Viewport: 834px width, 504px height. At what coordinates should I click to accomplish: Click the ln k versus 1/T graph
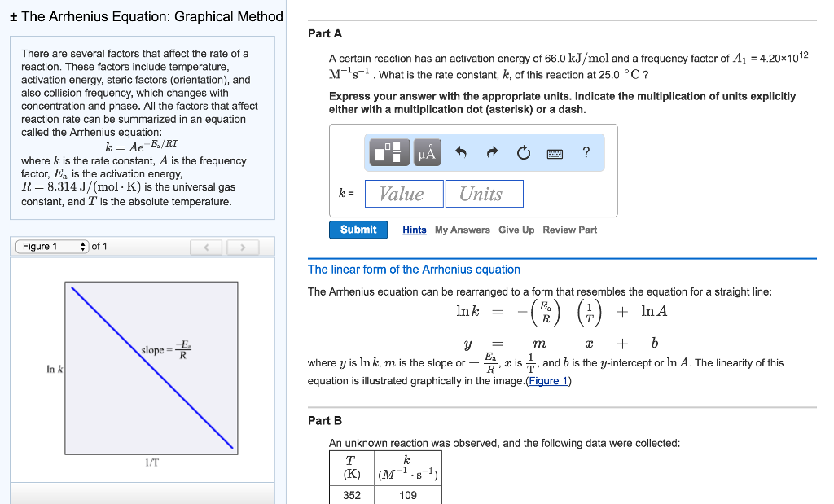point(151,368)
